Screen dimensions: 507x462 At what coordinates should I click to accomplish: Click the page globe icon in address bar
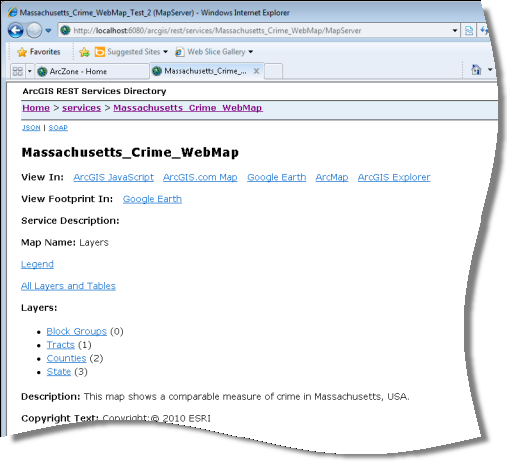tap(65, 31)
